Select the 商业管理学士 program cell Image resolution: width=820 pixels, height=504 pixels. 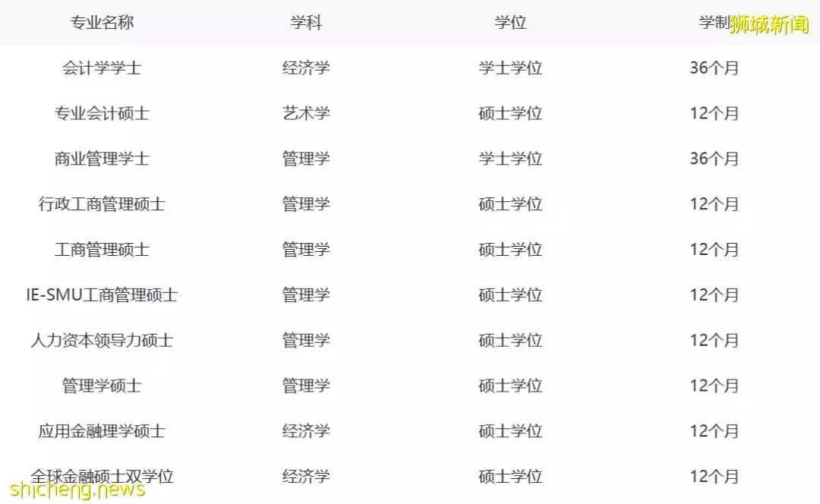(102, 159)
